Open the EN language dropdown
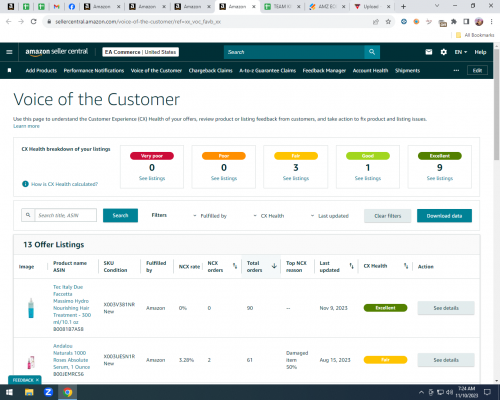 point(461,52)
